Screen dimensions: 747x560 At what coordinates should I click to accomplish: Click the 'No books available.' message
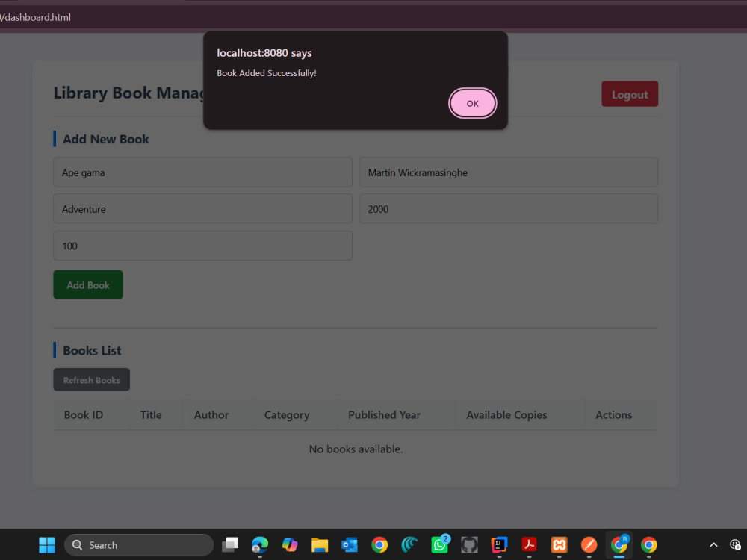pyautogui.click(x=356, y=449)
